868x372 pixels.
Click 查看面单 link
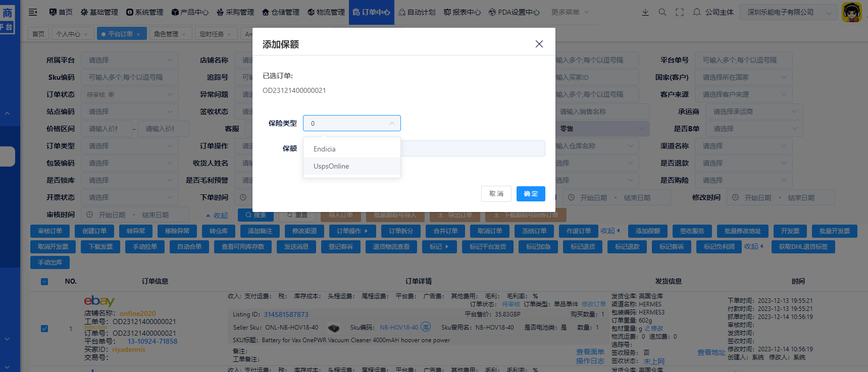tap(590, 352)
